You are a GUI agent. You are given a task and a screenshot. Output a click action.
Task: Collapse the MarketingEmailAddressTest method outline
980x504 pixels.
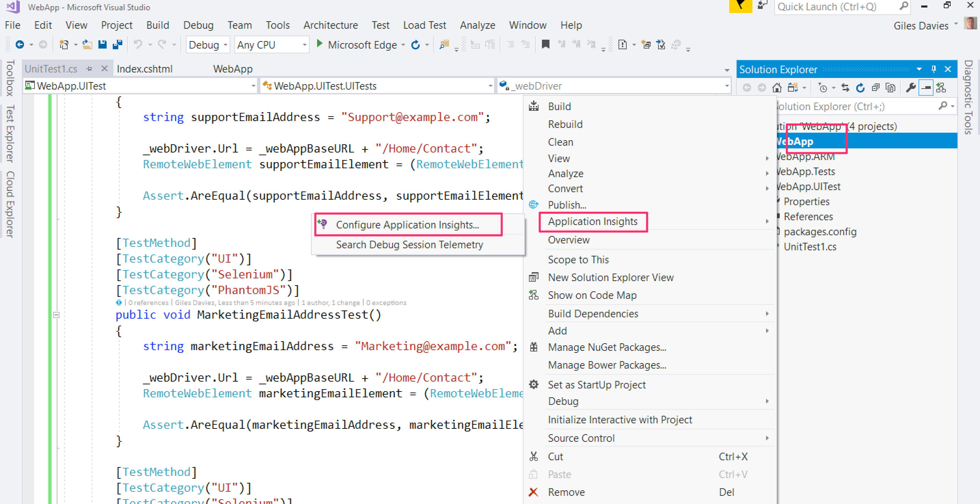56,315
